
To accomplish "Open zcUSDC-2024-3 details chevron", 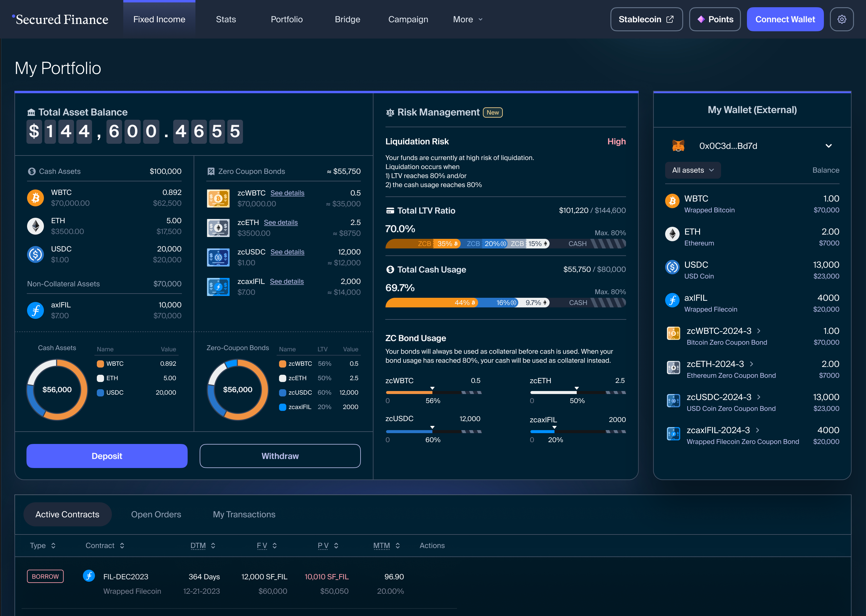I will (x=759, y=397).
